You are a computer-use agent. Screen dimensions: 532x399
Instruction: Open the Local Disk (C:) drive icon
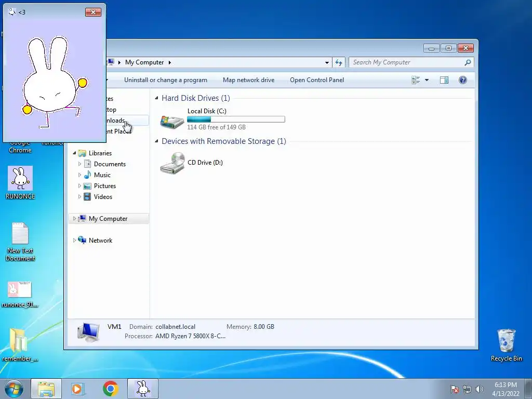point(172,122)
